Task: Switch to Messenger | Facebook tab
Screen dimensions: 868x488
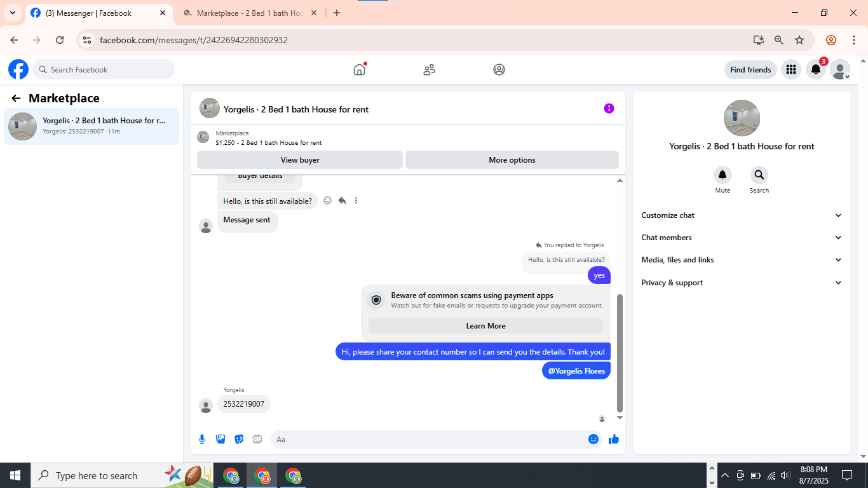Action: [98, 13]
